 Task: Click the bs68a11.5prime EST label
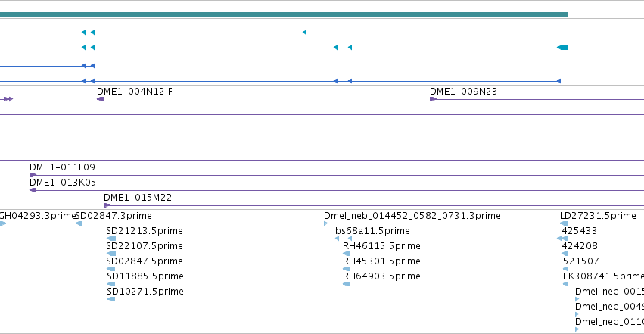tap(372, 231)
